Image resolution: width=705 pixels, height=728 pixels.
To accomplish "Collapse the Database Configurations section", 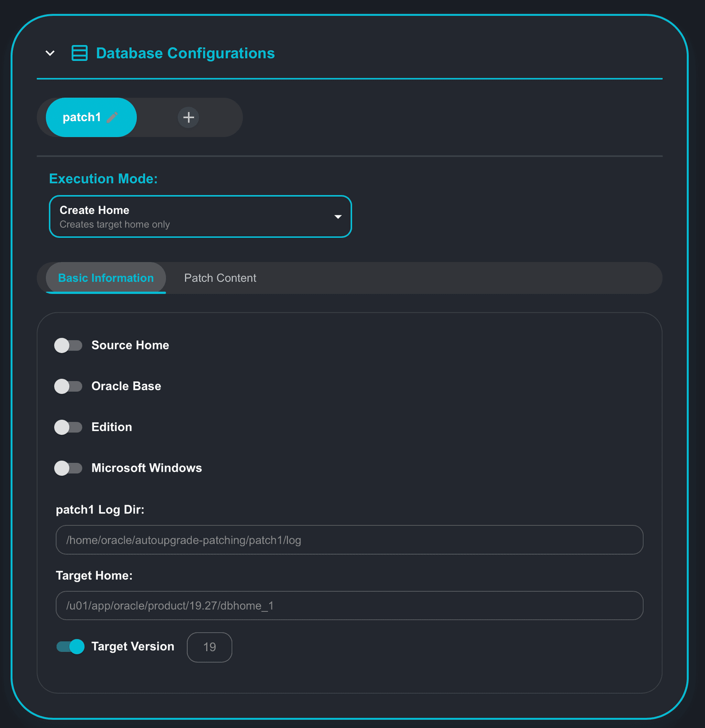I will point(50,53).
